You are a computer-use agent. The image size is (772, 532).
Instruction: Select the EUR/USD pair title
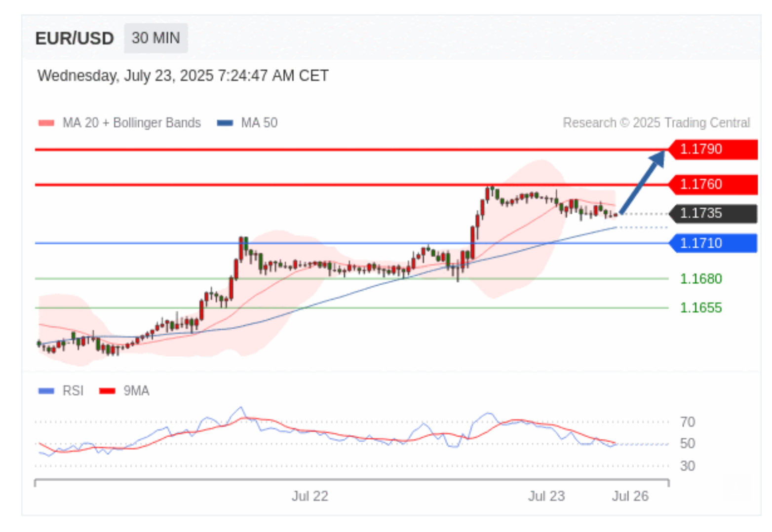75,38
